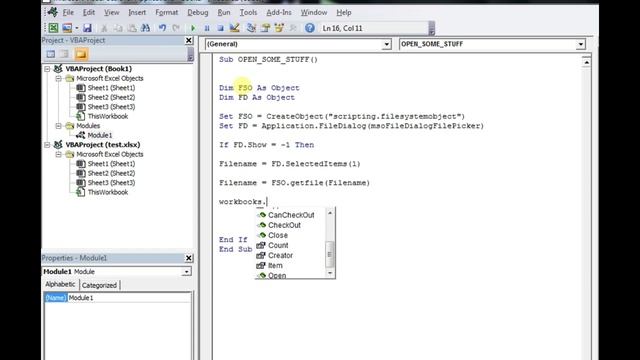The height and width of the screenshot is (360, 640).
Task: Choose CanCheckOut from the autocomplete list
Action: tap(290, 215)
